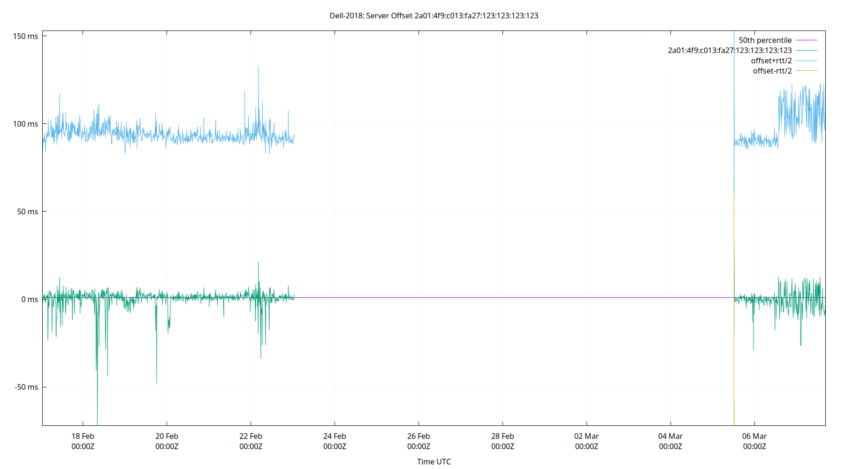Click the purple zero-offset baseline
Image resolution: width=868 pixels, height=469 pixels.
point(516,297)
